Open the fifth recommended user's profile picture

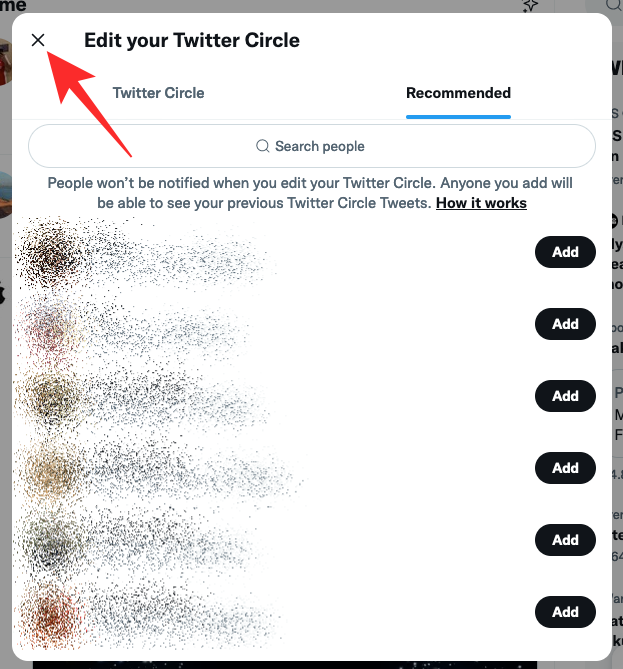(x=51, y=540)
